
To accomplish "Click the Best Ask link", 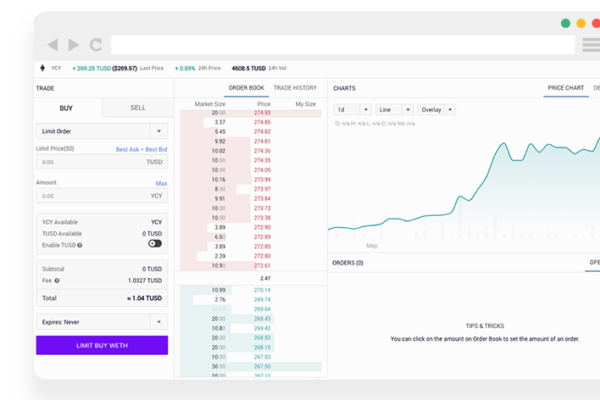I will pyautogui.click(x=127, y=150).
